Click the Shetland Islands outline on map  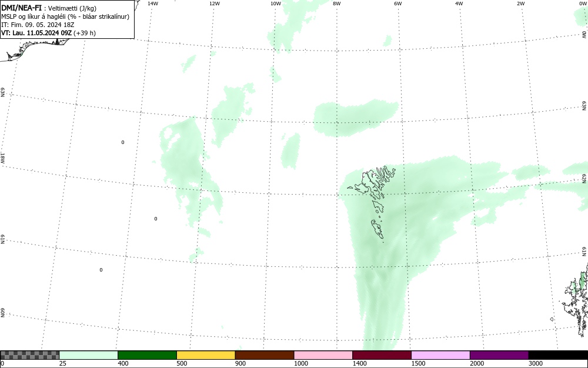(x=577, y=300)
